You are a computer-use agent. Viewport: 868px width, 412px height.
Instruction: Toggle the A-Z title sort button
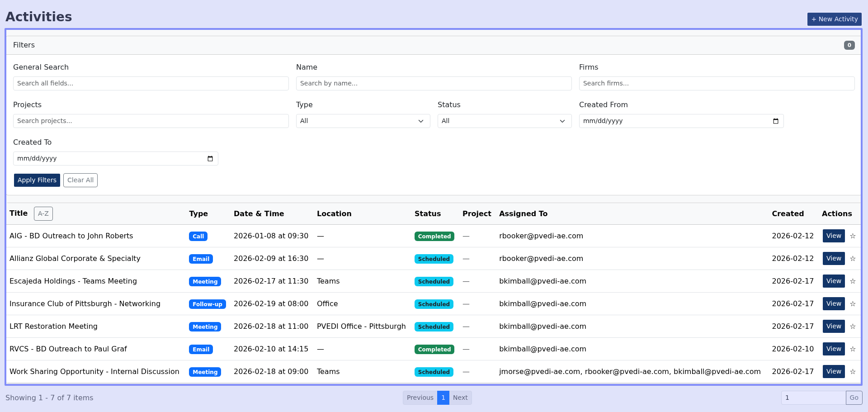coord(43,213)
